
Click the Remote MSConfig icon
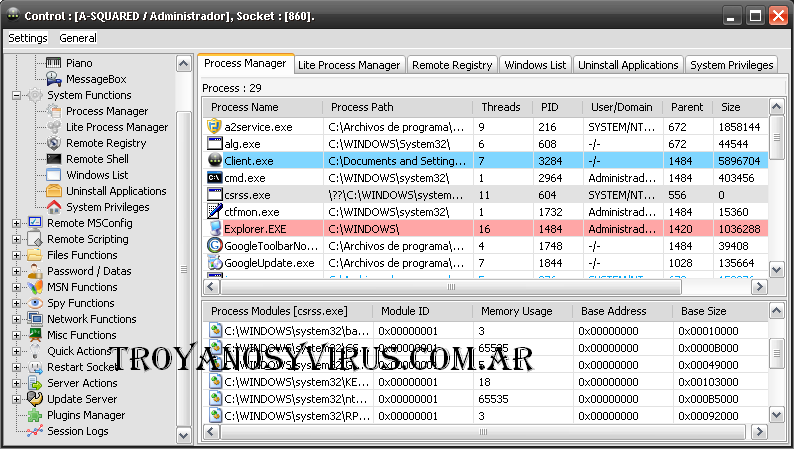[35, 223]
